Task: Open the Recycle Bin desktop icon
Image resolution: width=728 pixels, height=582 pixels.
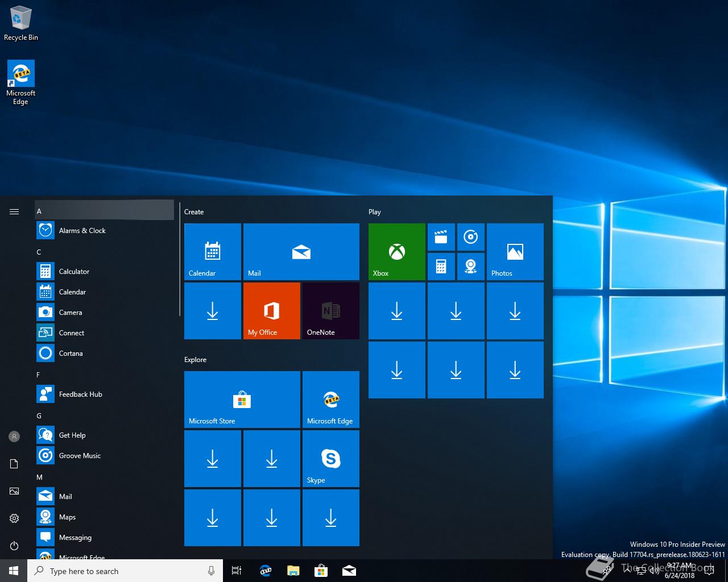Action: coord(21,24)
